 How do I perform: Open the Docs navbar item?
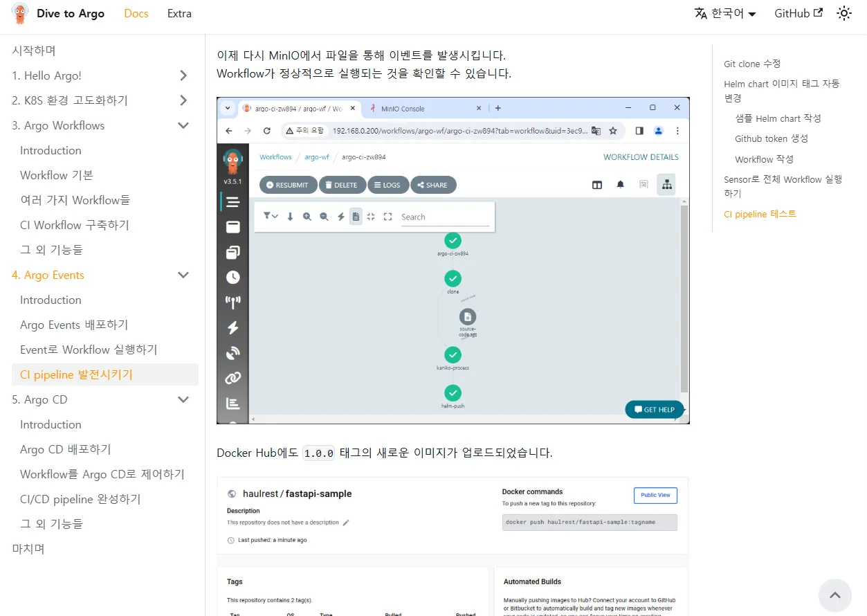coord(136,13)
